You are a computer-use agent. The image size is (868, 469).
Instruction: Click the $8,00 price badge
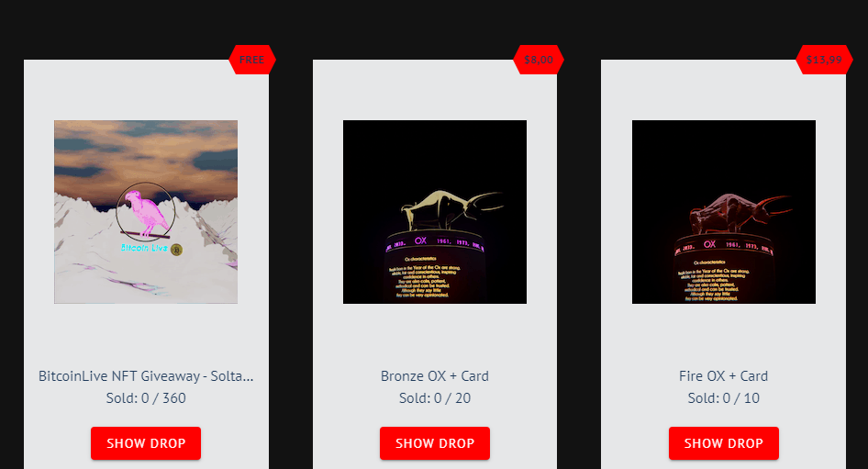click(539, 60)
